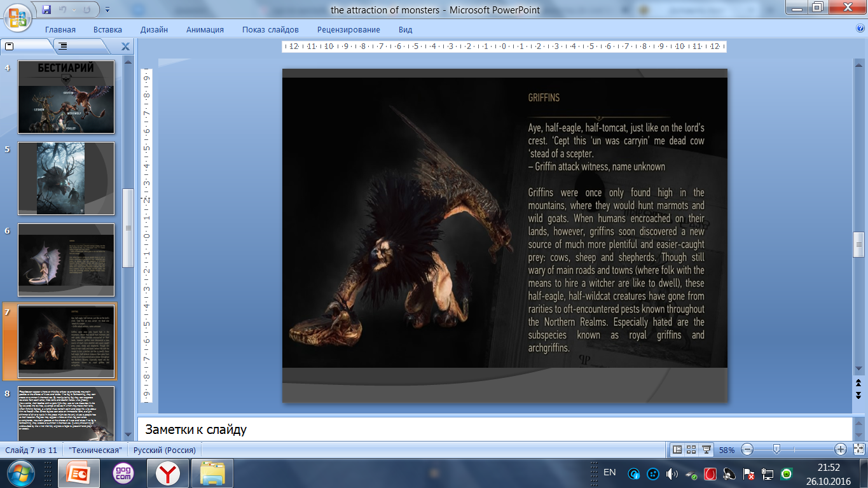Show the Slides thumbnail pane tab
Screen dimensions: 868x488
25,46
